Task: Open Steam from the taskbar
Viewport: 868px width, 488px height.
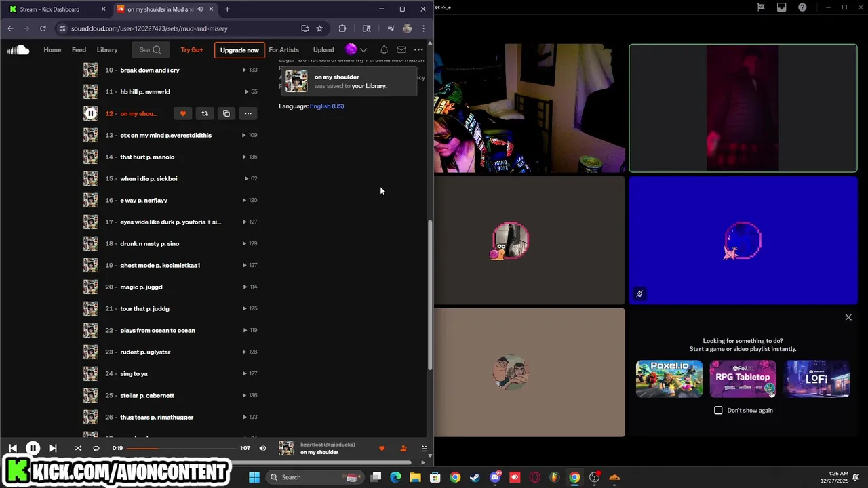Action: coord(475,477)
